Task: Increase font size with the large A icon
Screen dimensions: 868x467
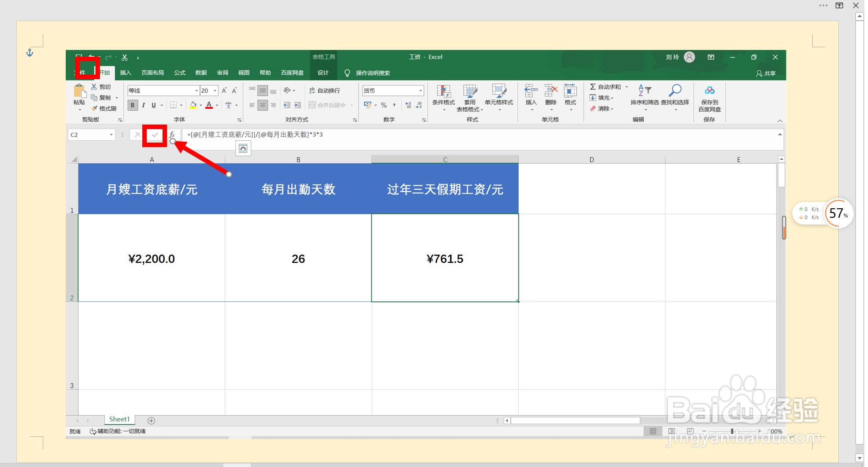Action: pyautogui.click(x=224, y=90)
